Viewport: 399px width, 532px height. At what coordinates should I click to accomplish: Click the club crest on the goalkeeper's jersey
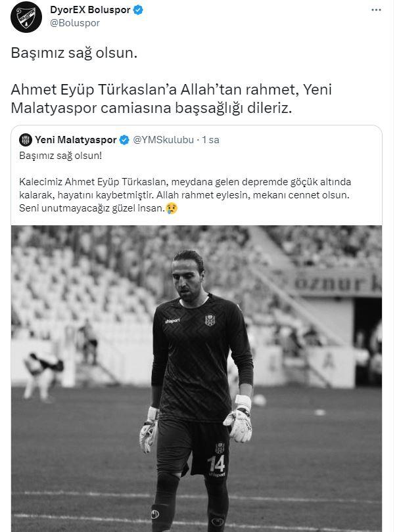[x=210, y=320]
